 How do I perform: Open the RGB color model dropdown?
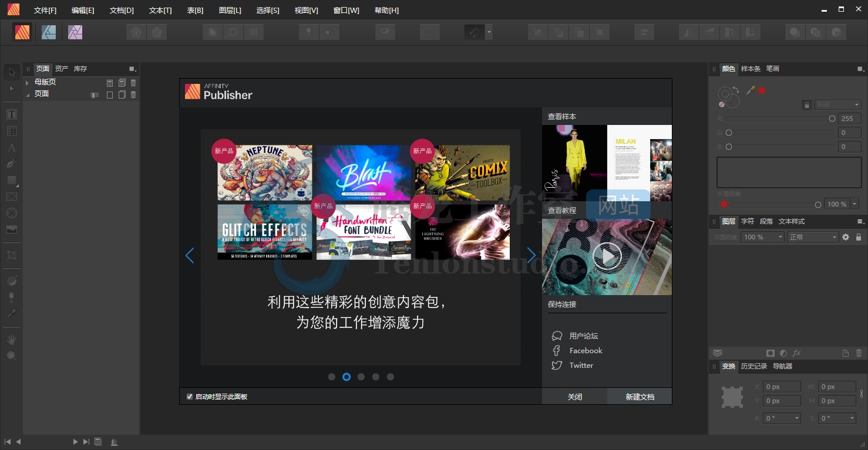point(837,104)
